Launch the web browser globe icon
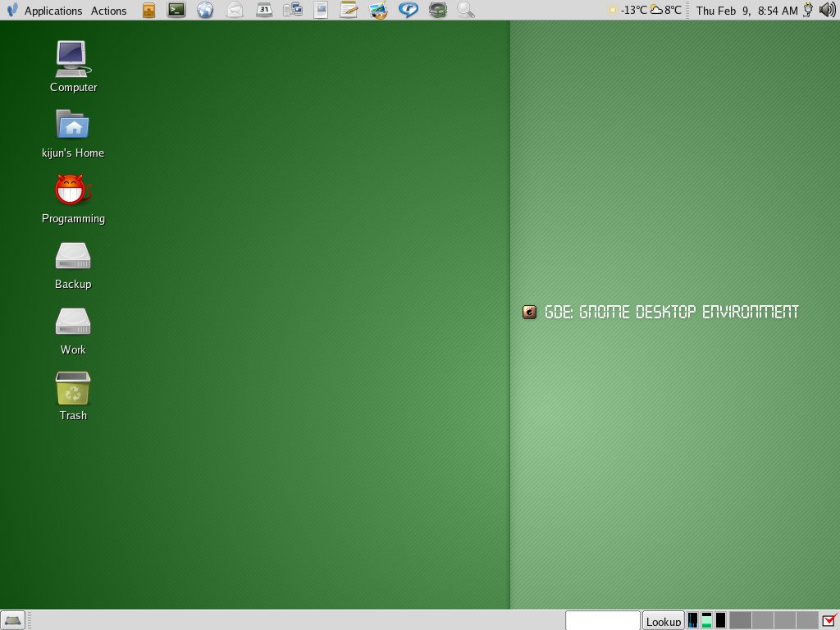The width and height of the screenshot is (840, 630). (x=205, y=10)
